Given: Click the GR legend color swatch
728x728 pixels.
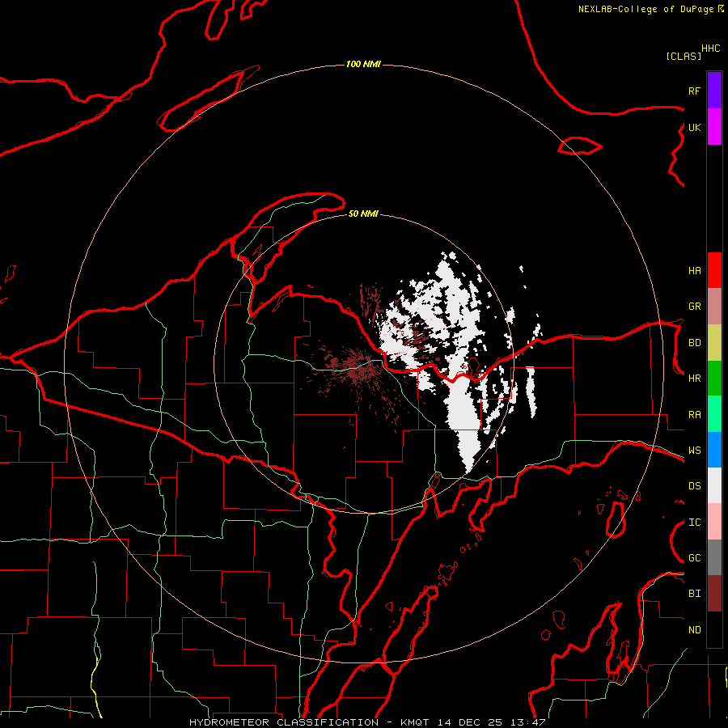Looking at the screenshot, I should (714, 306).
